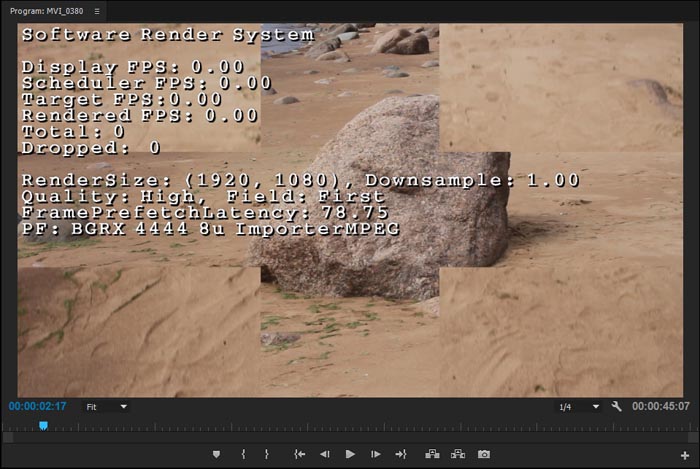Click the 'FramePrefetchLatency: 78.75' overlay line
700x469 pixels.
click(205, 212)
